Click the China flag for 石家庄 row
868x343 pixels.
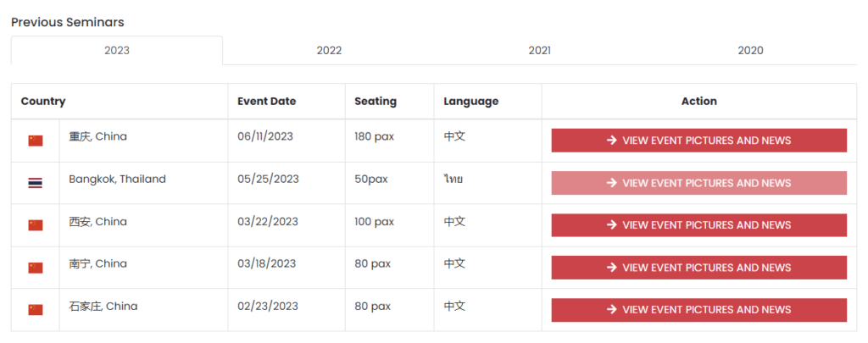pyautogui.click(x=36, y=310)
